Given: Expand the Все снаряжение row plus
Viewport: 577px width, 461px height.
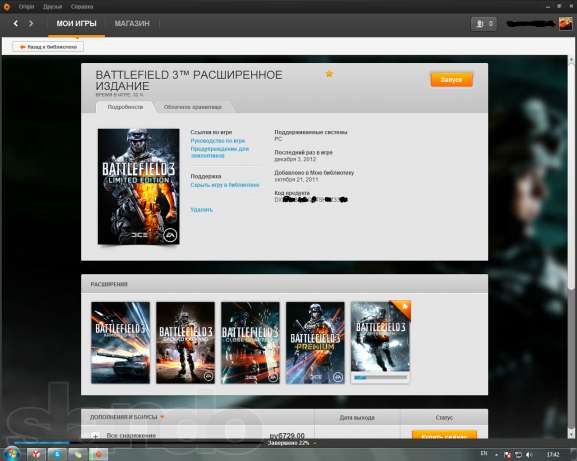Looking at the screenshot, I should coord(95,436).
